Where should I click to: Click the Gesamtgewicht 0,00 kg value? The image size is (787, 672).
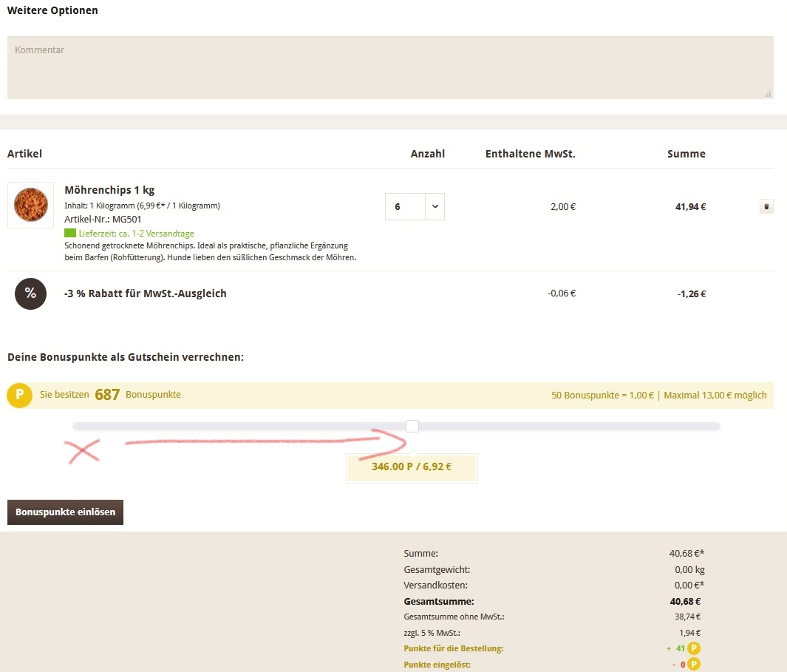click(x=689, y=569)
